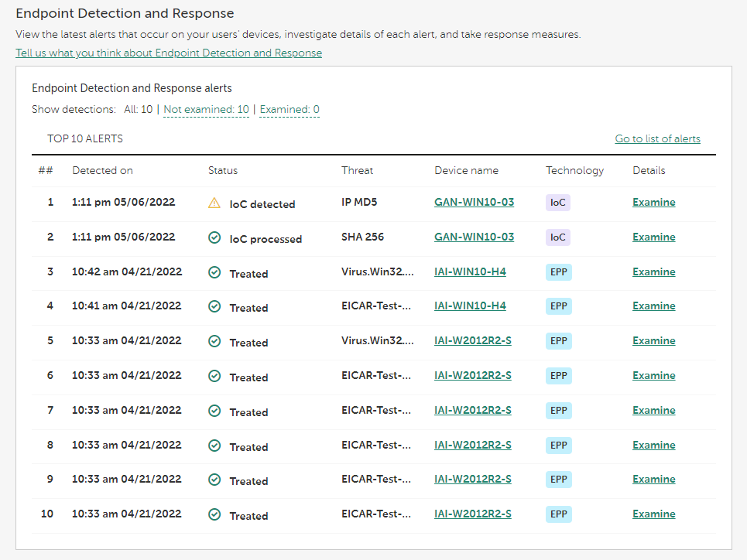Click the Treated status icon in row 5
The image size is (747, 560).
pyautogui.click(x=214, y=342)
